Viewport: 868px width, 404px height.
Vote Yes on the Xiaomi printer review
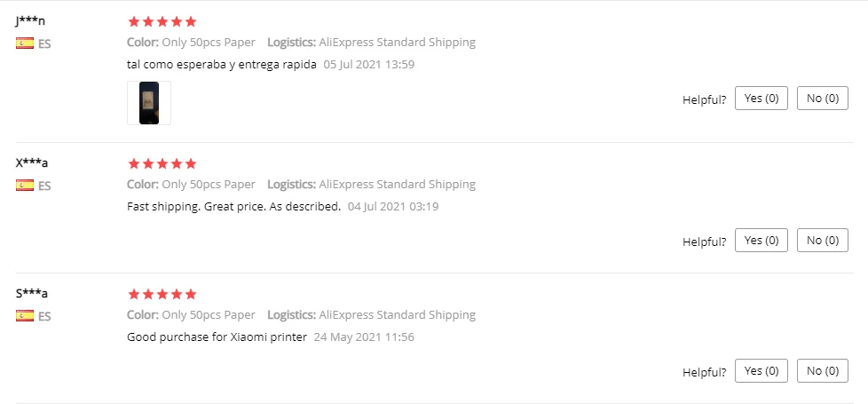(x=761, y=371)
